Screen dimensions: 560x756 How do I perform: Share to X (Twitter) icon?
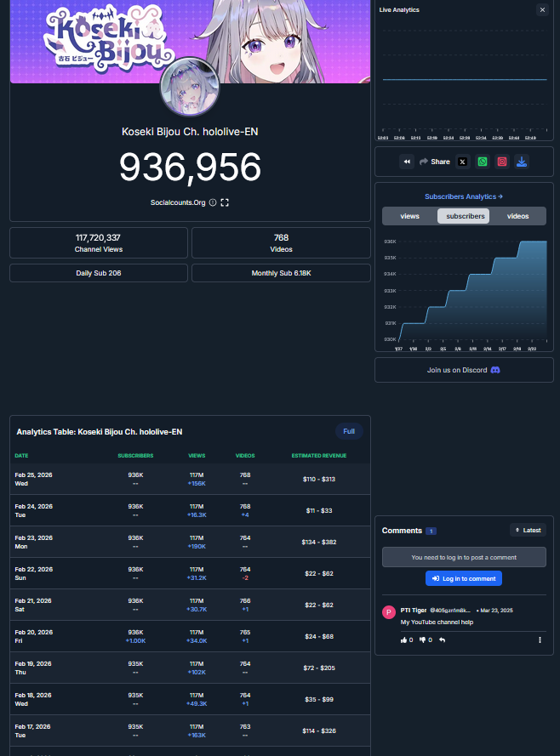point(463,162)
